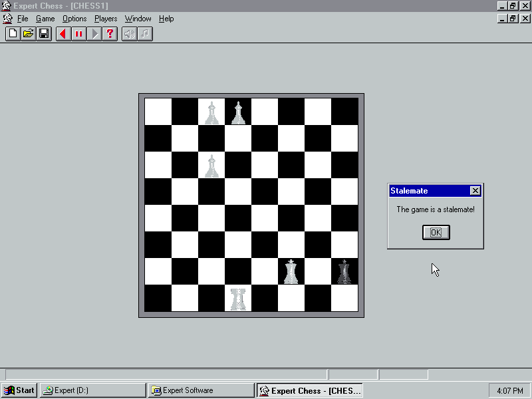The height and width of the screenshot is (399, 532).
Task: Click the white bishop on the third row
Action: tap(211, 166)
